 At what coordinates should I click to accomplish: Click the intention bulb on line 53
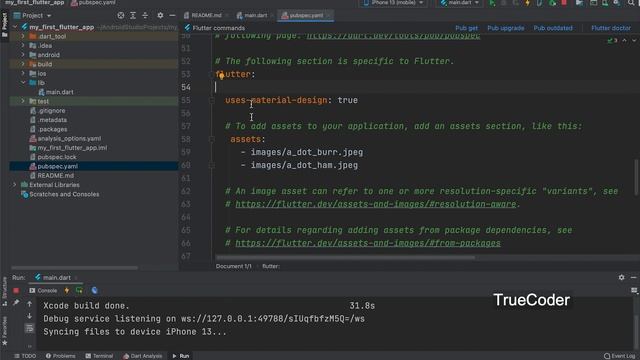221,75
